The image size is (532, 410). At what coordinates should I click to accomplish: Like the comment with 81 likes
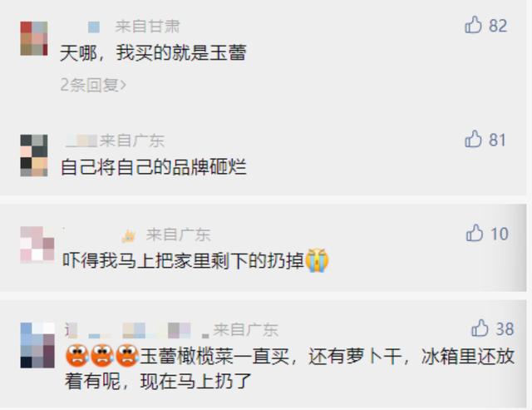pos(473,139)
